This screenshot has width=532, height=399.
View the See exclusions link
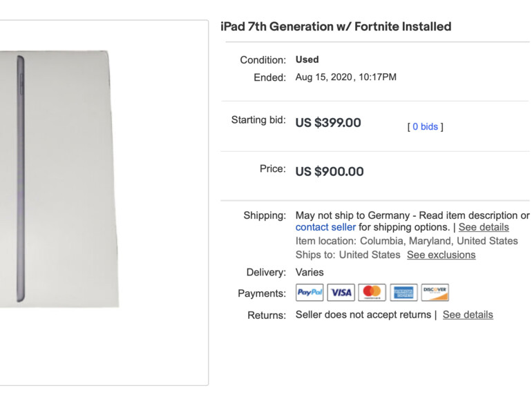(x=441, y=255)
